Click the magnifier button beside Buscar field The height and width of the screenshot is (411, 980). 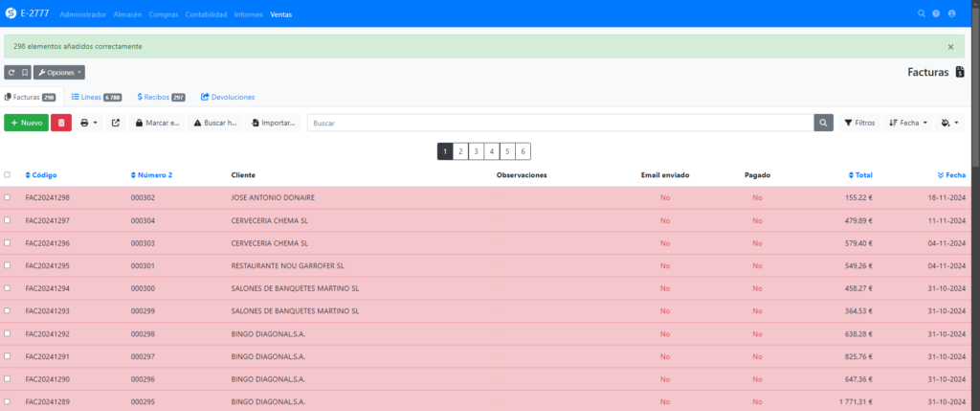pyautogui.click(x=824, y=123)
